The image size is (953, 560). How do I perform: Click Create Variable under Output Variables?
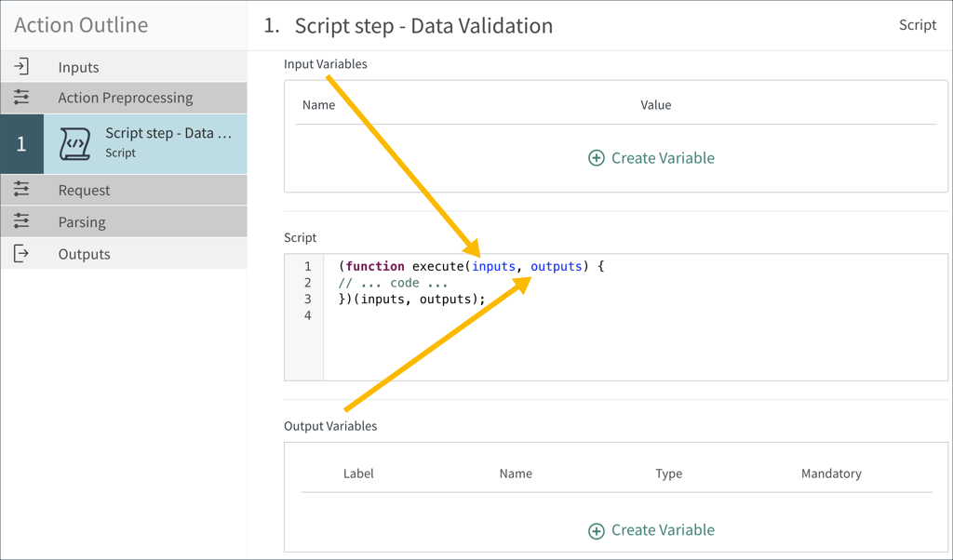click(x=663, y=530)
